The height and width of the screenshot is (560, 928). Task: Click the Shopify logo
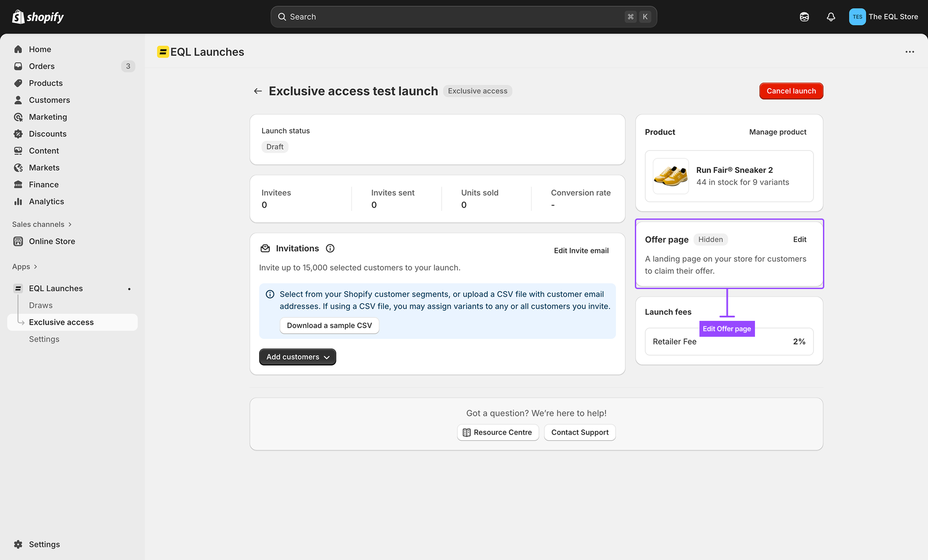pyautogui.click(x=38, y=17)
